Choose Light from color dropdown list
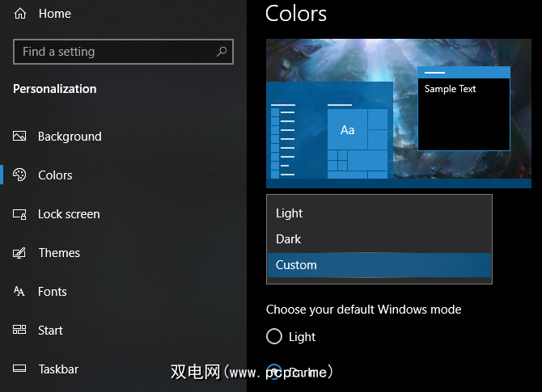Screen dimensions: 542x392 (289, 213)
